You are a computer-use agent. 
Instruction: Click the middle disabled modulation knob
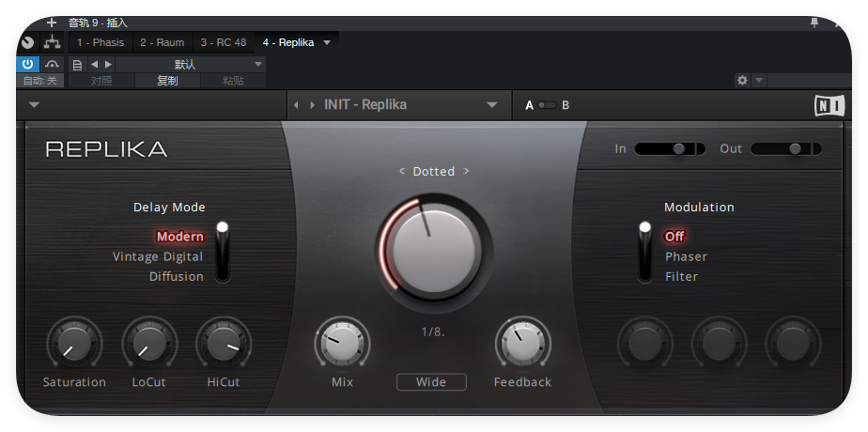pyautogui.click(x=719, y=344)
